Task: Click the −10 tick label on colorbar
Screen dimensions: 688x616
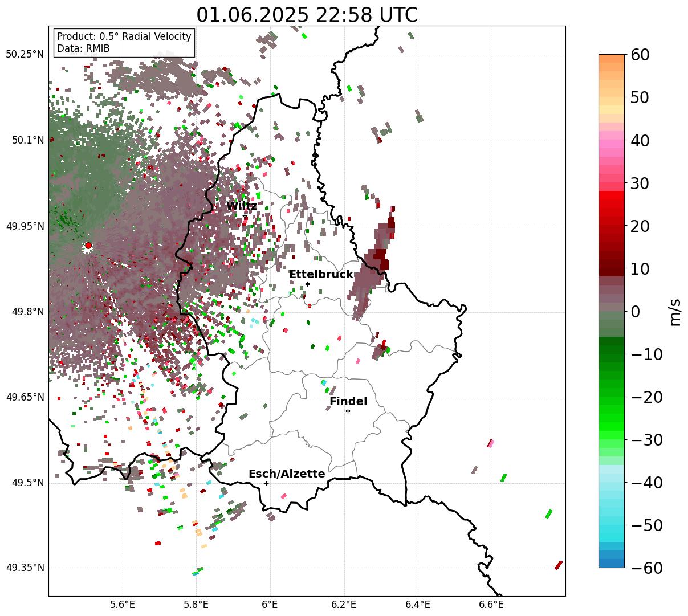Action: pos(646,354)
